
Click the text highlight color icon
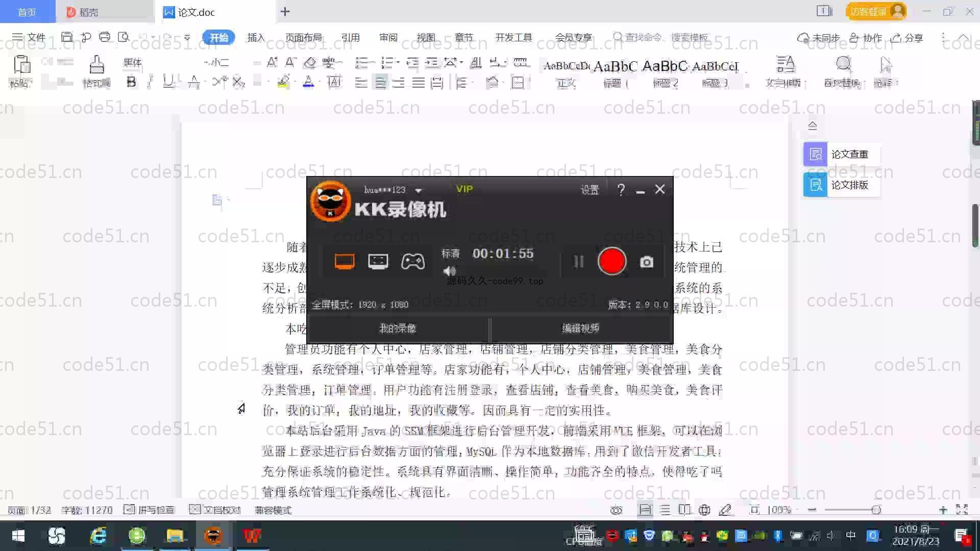pyautogui.click(x=283, y=82)
